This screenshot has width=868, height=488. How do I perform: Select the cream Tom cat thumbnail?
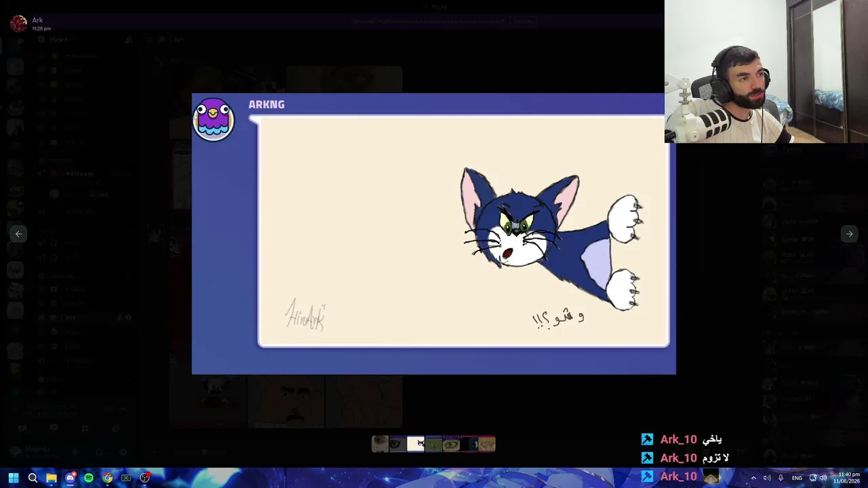click(x=416, y=444)
